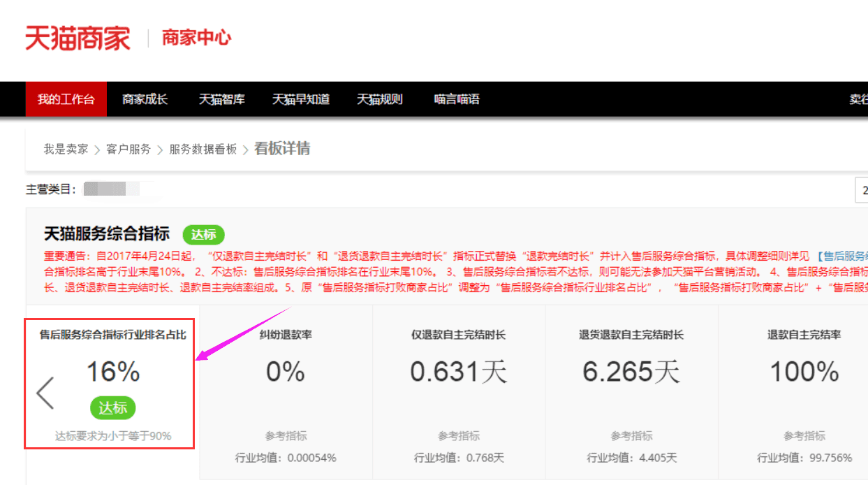
Task: Click the 纠纷退款率 card title
Action: (x=286, y=335)
